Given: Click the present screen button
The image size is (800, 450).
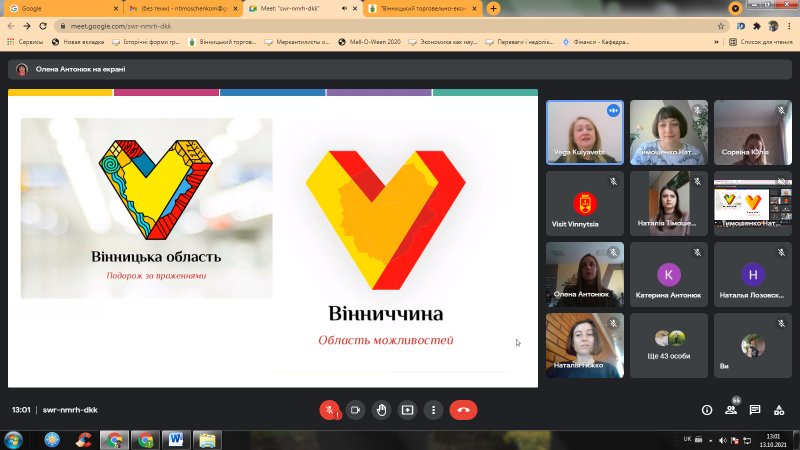Looking at the screenshot, I should pos(407,410).
